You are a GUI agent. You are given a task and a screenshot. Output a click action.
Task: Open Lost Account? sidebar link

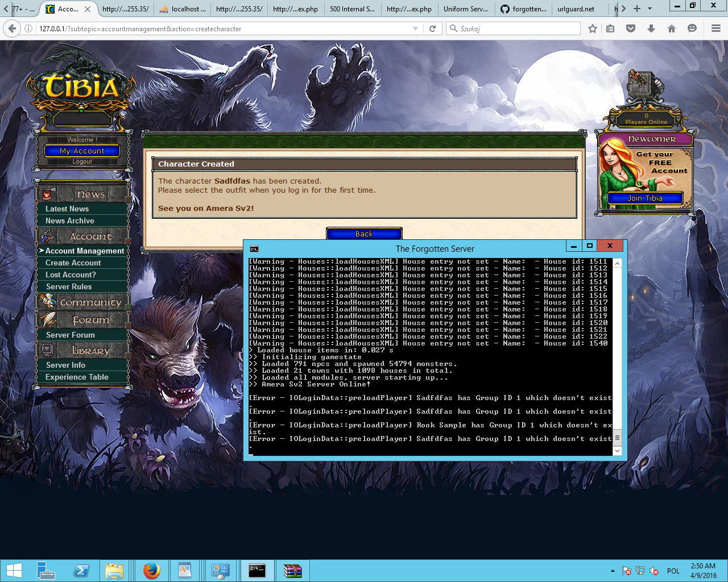point(71,275)
